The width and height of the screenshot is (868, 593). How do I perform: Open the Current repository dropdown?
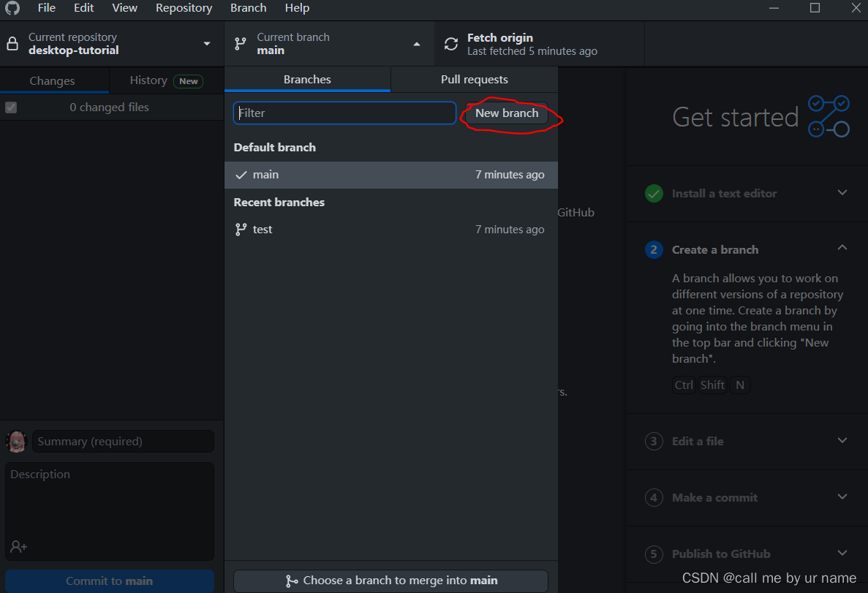coord(207,43)
